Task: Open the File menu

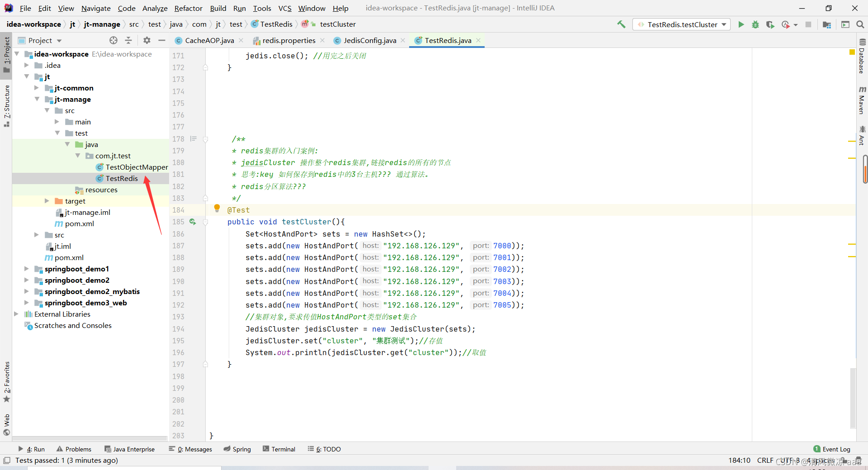Action: (x=25, y=8)
